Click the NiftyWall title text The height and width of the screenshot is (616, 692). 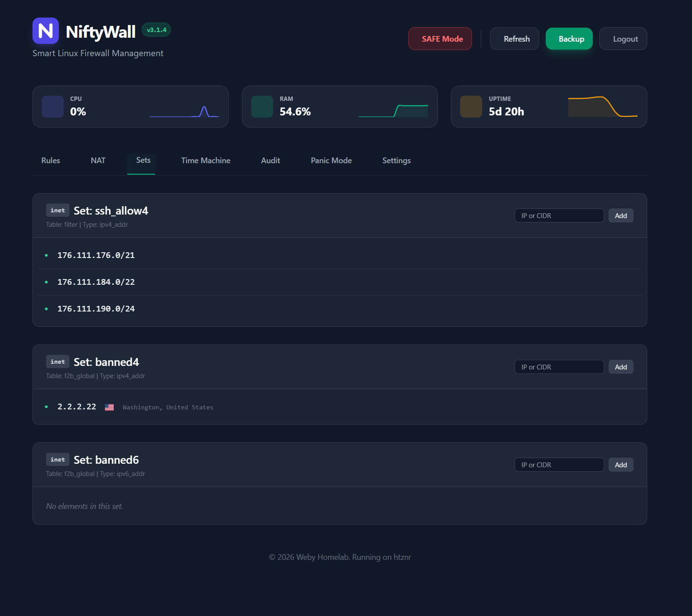101,32
